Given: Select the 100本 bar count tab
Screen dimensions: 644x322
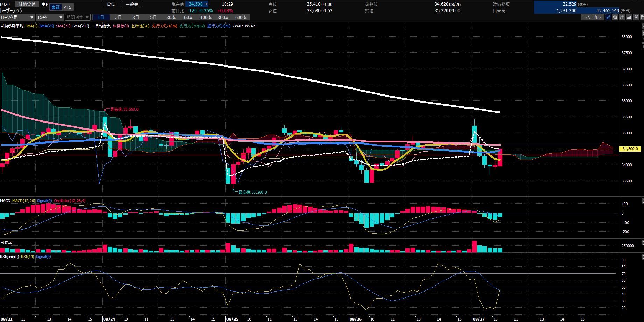Looking at the screenshot, I should (x=206, y=17).
